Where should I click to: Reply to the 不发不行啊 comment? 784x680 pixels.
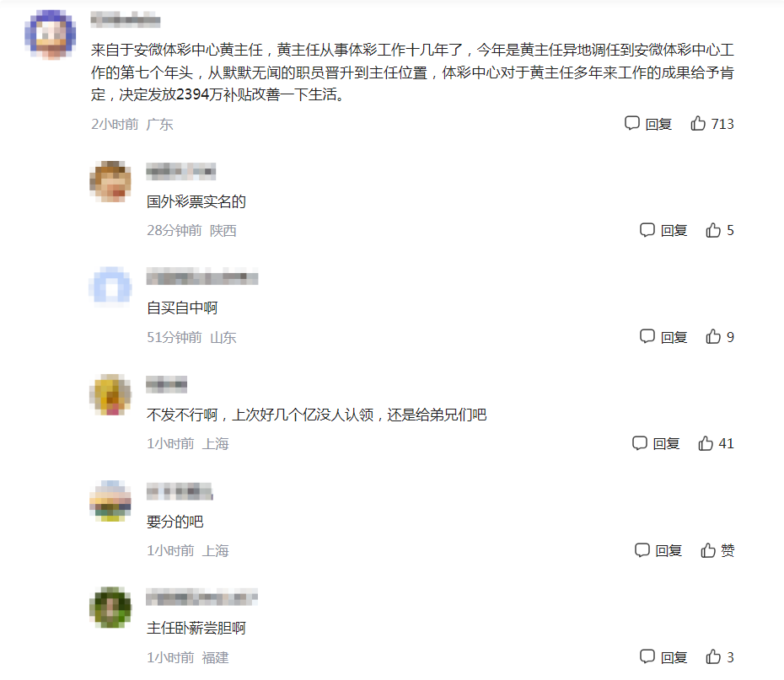[656, 443]
